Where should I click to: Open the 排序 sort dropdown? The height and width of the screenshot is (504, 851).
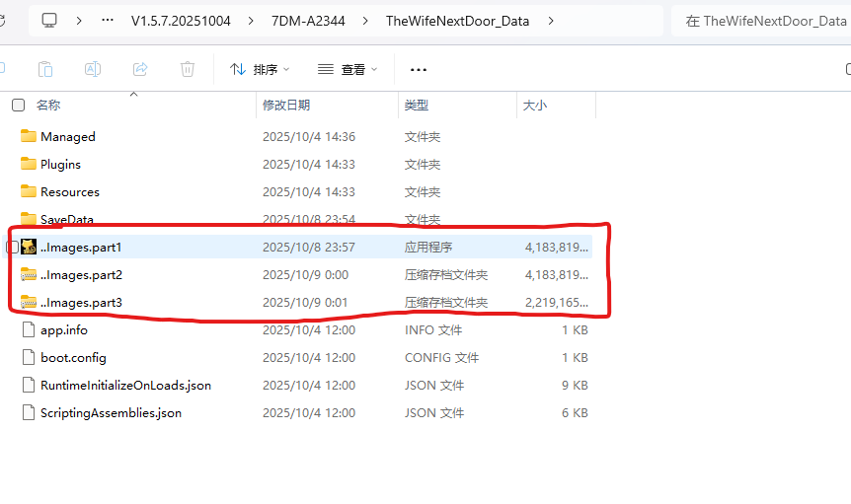click(260, 69)
